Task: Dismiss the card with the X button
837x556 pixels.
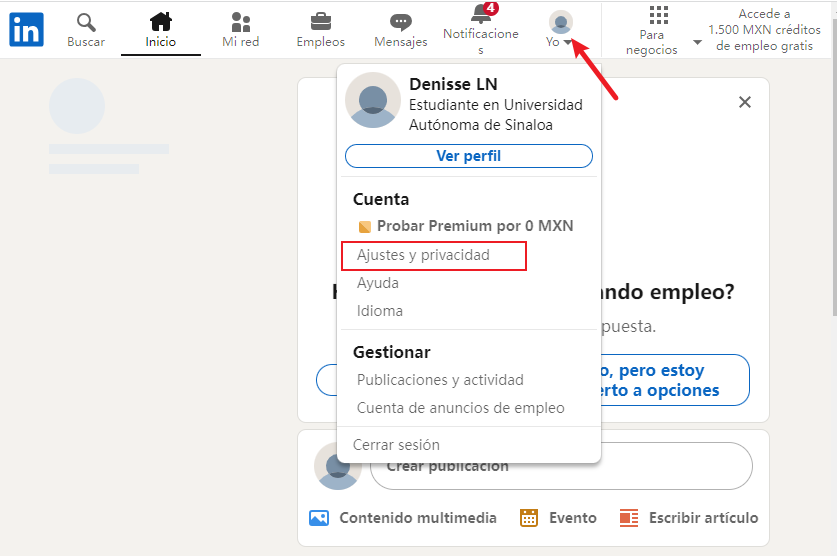Action: 744,102
